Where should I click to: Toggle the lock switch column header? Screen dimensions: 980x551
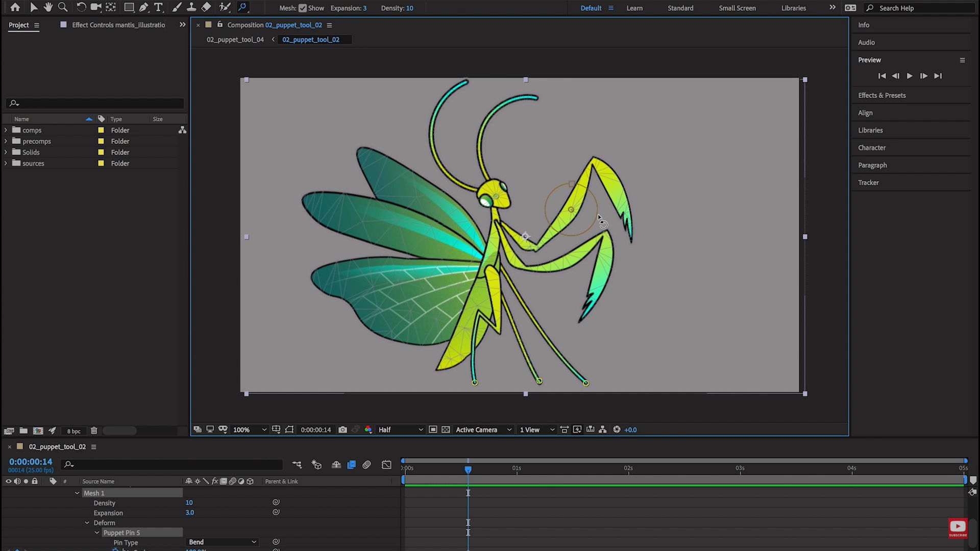click(35, 481)
